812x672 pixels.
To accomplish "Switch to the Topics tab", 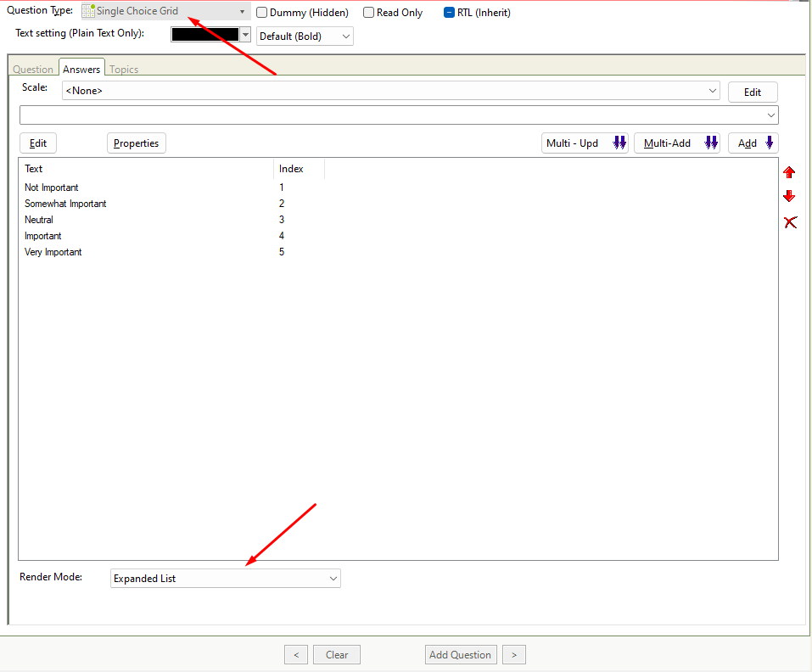I will coord(123,69).
